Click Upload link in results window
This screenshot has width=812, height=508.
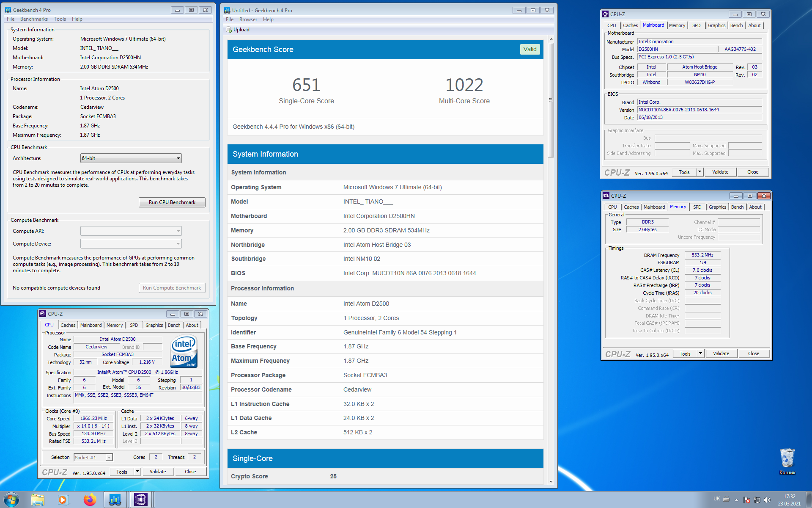tap(241, 30)
